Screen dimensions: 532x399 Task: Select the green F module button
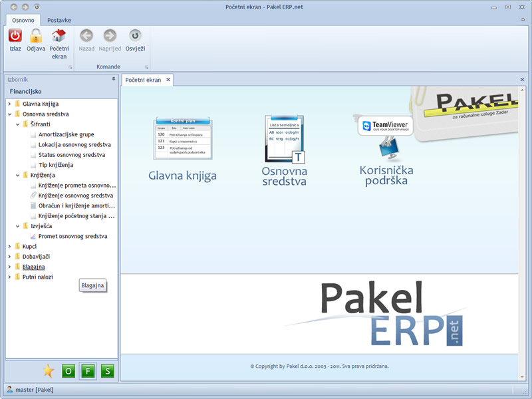(x=88, y=371)
